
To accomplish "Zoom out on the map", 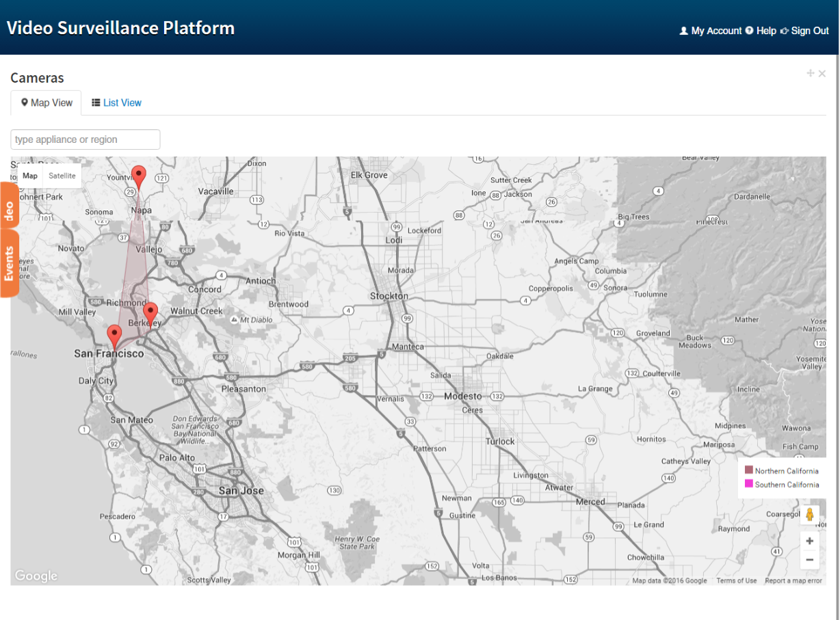I will pos(809,560).
